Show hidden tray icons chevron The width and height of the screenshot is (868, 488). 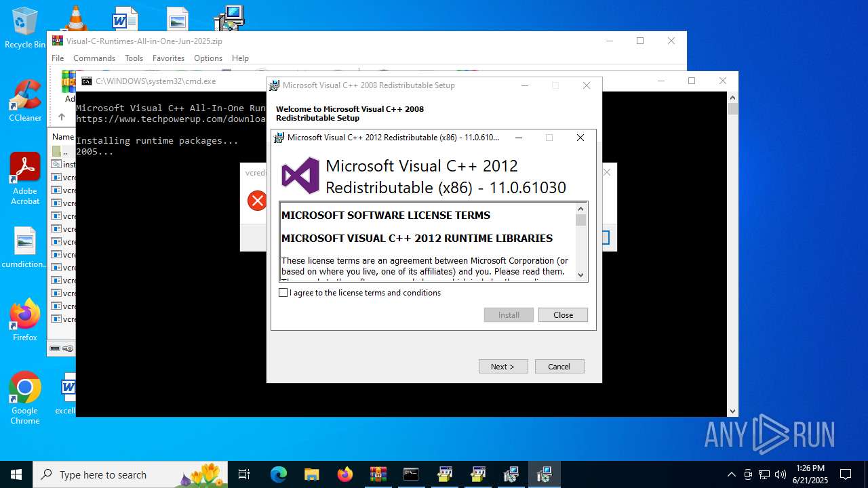point(731,474)
